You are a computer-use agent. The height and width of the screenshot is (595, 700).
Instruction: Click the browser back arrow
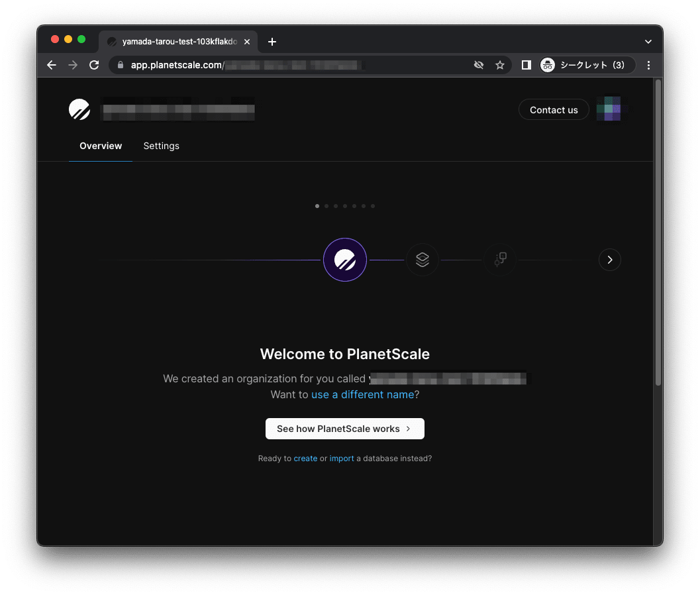(52, 65)
